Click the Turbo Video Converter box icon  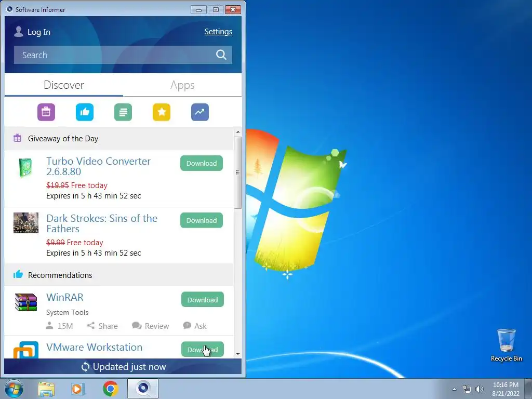click(x=25, y=167)
